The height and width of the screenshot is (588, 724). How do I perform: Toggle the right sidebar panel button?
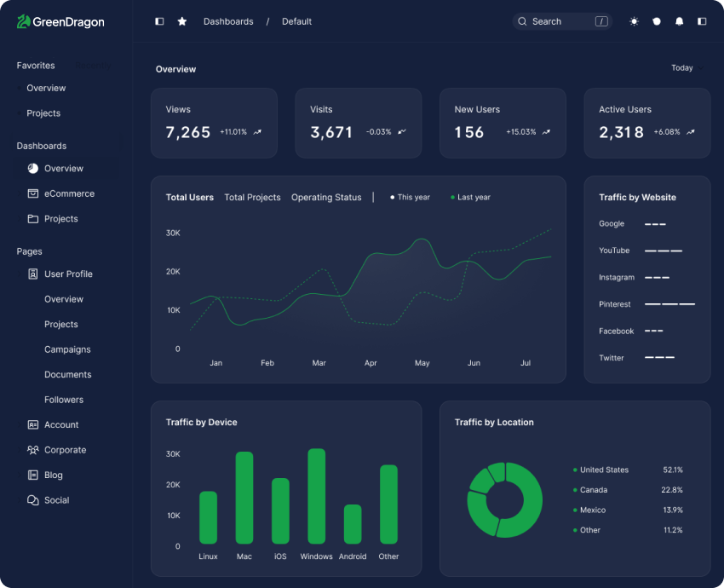point(702,21)
